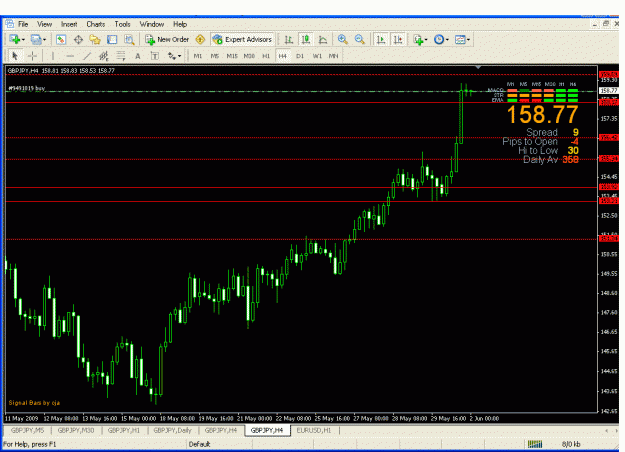Open the Help menu
The height and width of the screenshot is (452, 625).
point(180,24)
